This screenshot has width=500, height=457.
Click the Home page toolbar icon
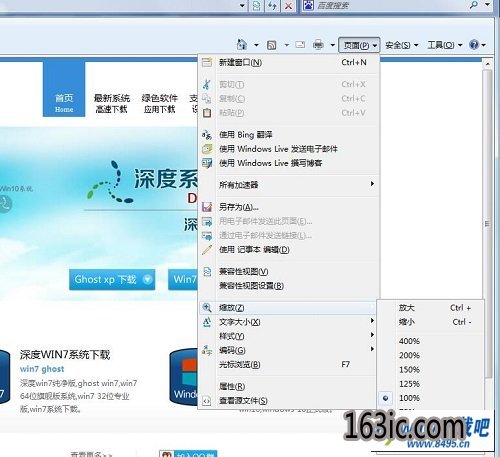[x=242, y=44]
